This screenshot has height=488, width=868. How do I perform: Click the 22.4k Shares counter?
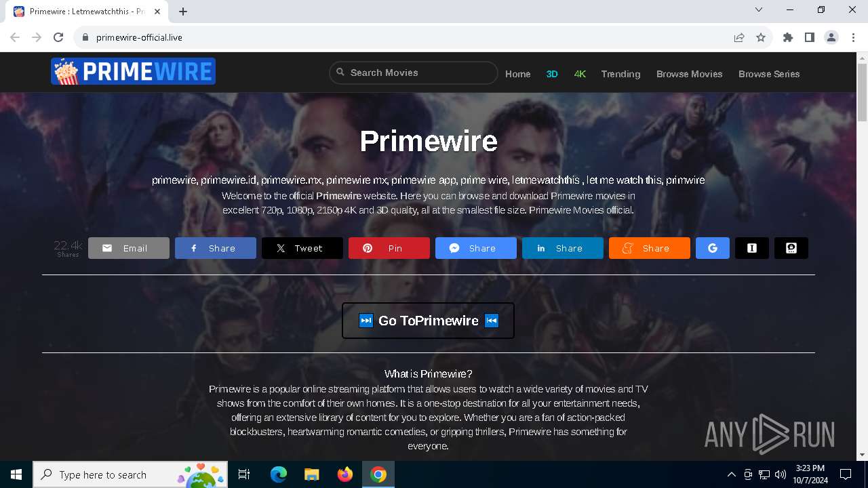click(x=68, y=248)
